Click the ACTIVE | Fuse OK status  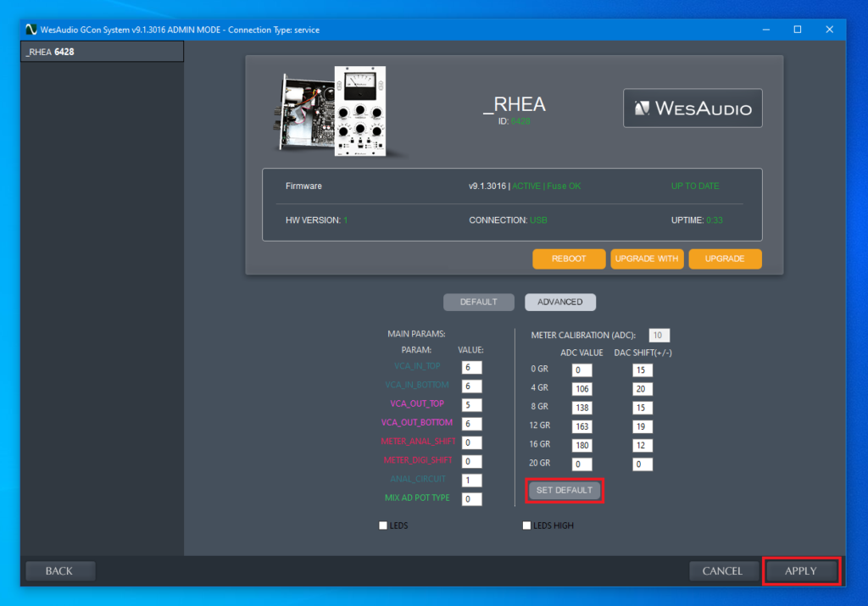547,186
